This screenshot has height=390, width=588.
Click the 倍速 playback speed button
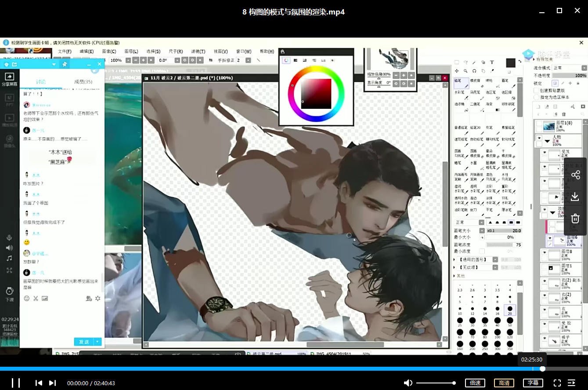pos(475,383)
